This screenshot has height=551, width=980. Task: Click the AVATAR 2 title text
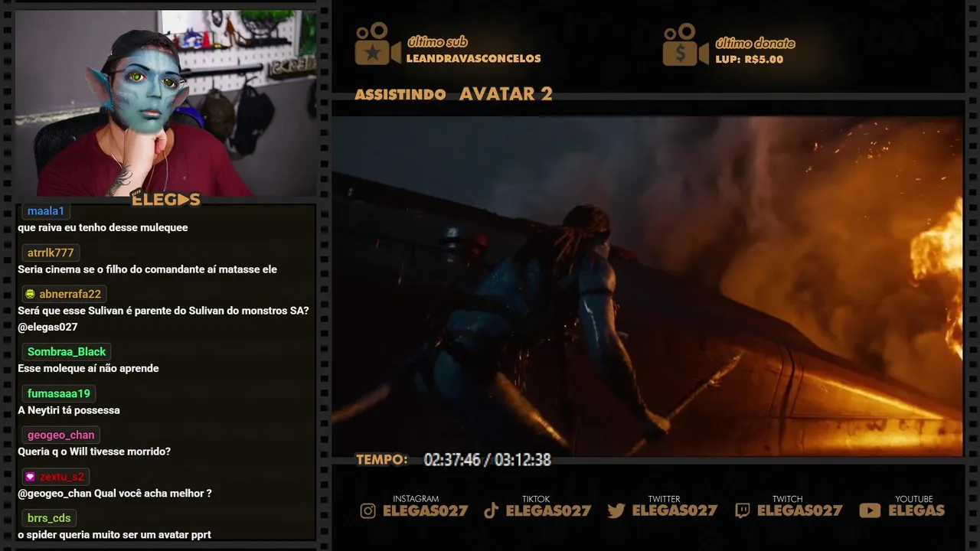[x=505, y=94]
